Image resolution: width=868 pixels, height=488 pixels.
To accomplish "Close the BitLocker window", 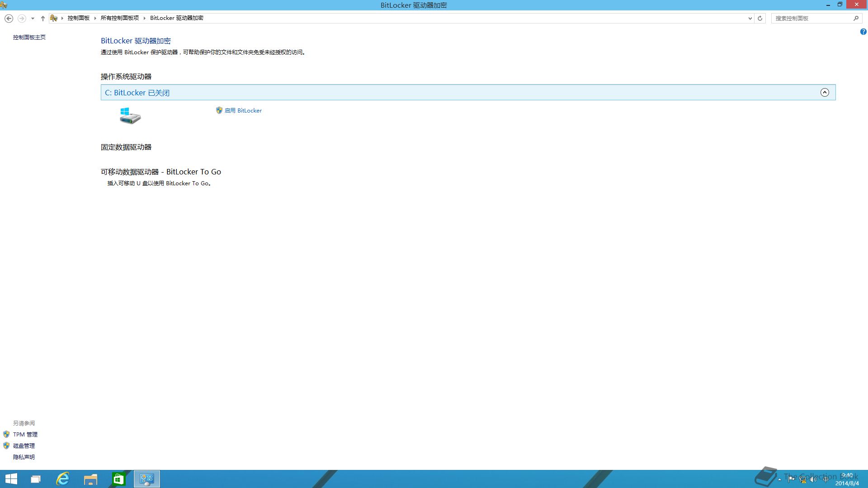I will (856, 5).
